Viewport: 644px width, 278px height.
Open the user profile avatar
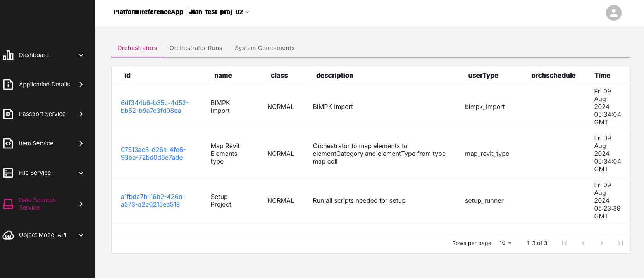[x=613, y=13]
